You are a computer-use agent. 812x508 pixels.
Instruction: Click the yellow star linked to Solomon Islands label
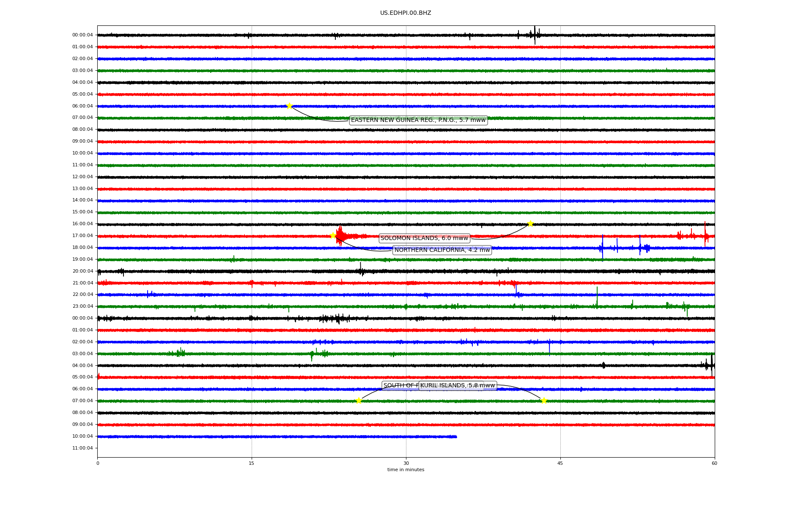pos(530,224)
